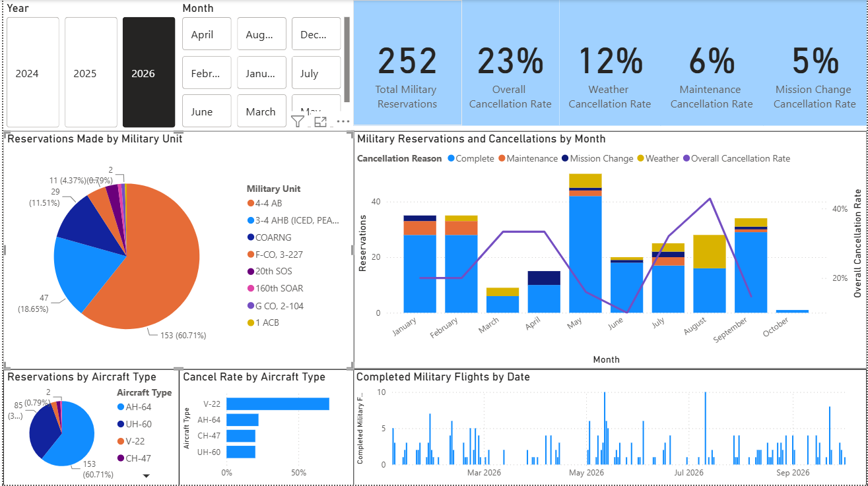Click the F-CO, 3-227 legend entry
Viewport: 868px width, 486px height.
pos(275,255)
